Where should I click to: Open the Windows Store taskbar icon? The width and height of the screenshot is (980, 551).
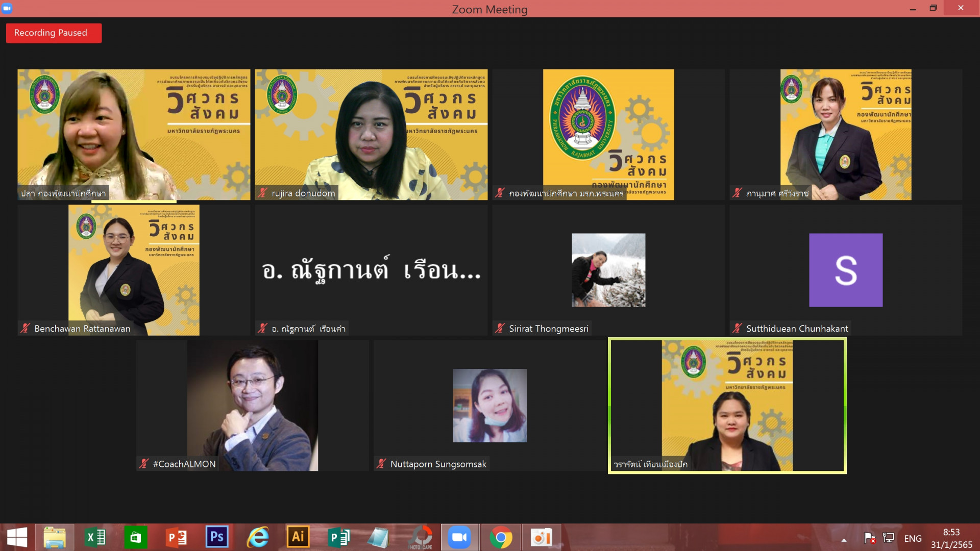135,537
